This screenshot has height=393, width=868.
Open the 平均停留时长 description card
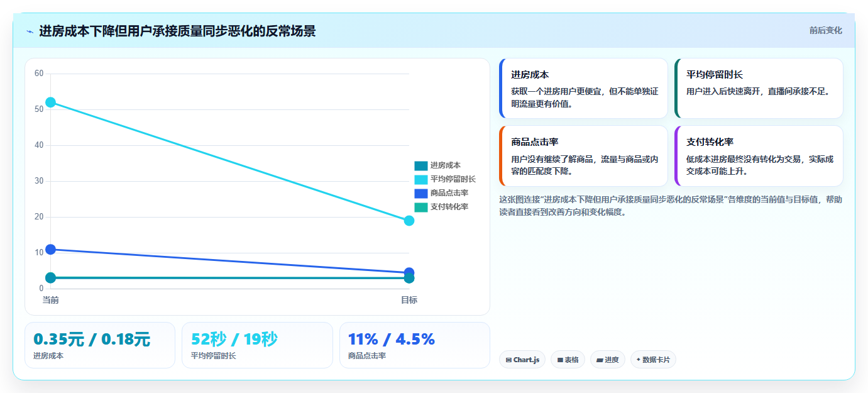pyautogui.click(x=759, y=88)
